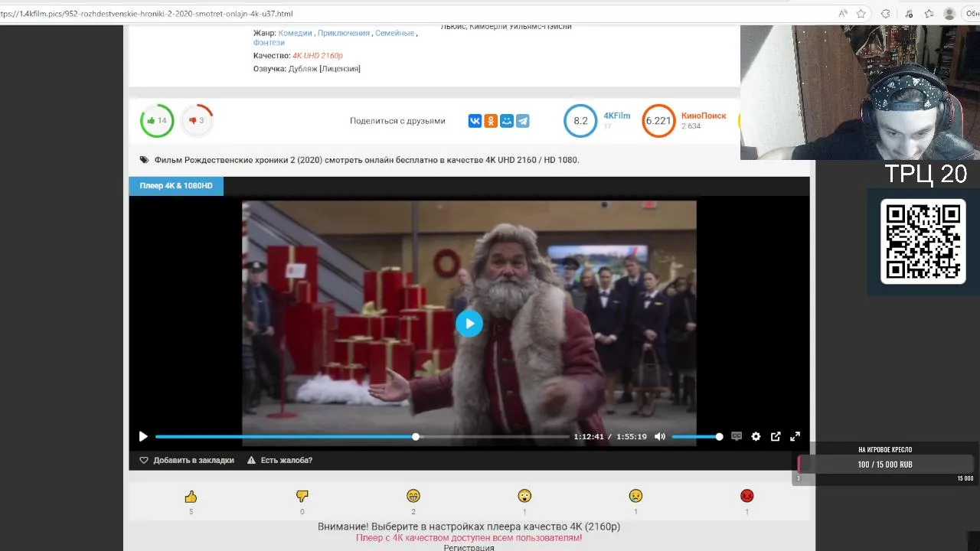Select the 'Плеер 4K & 1080HD' tab
This screenshot has height=551, width=980.
(176, 186)
